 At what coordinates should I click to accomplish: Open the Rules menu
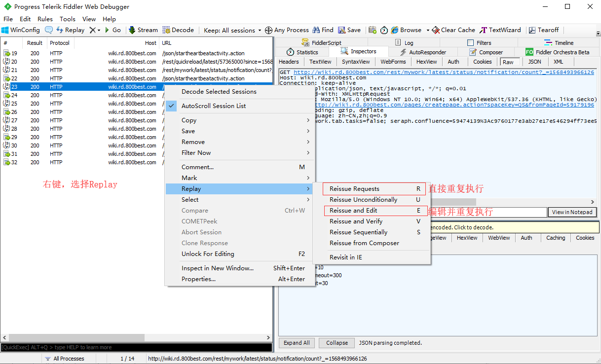[45, 19]
